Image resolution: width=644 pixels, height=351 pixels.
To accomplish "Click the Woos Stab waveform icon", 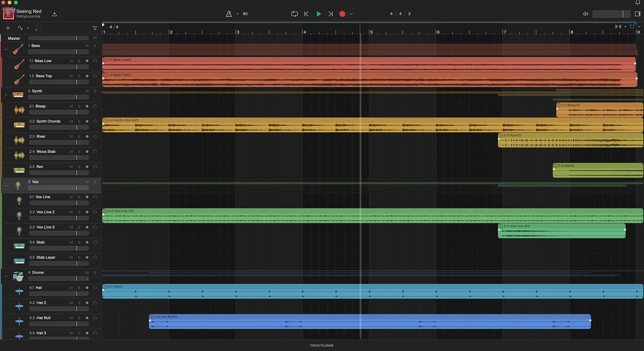I will 19,155.
